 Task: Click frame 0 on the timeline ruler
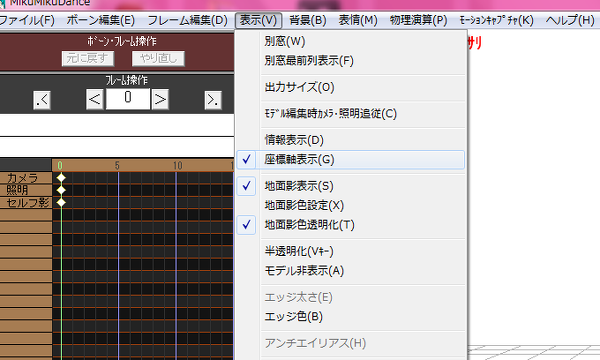[x=60, y=166]
